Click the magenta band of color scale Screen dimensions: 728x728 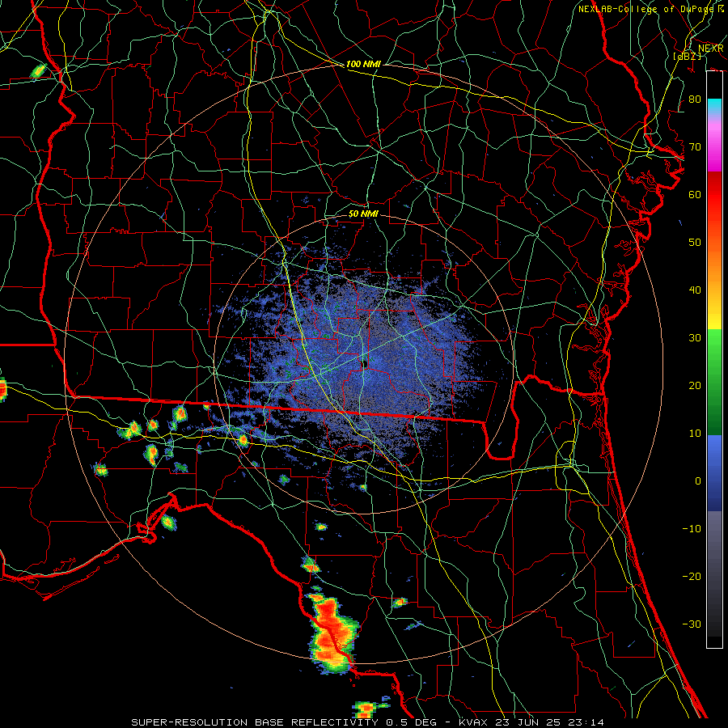pyautogui.click(x=714, y=144)
